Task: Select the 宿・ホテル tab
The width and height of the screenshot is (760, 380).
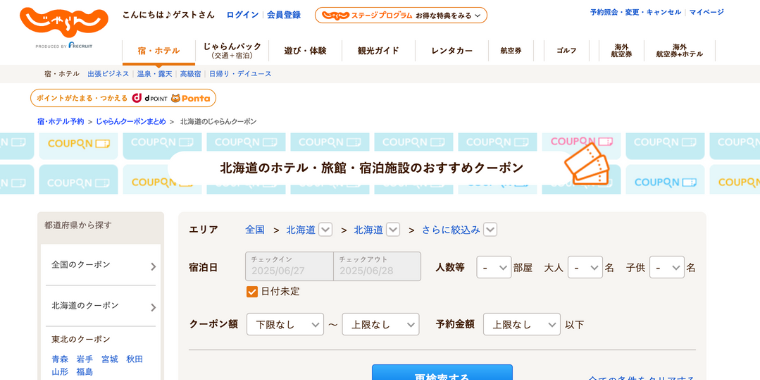Action: pos(158,51)
